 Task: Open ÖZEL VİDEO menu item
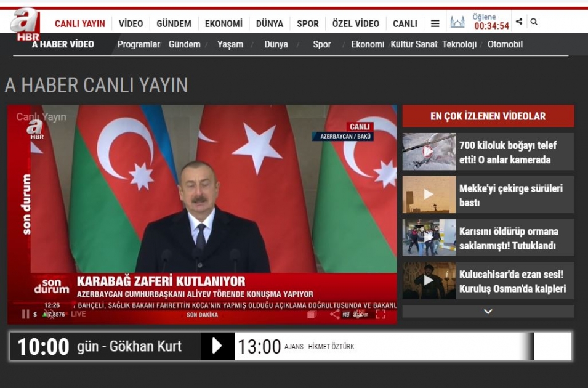click(355, 24)
